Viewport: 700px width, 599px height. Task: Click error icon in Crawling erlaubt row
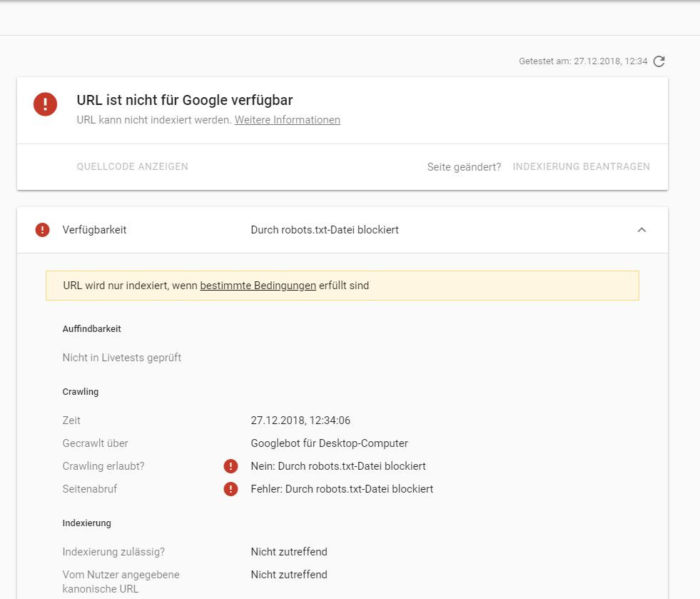tap(230, 466)
